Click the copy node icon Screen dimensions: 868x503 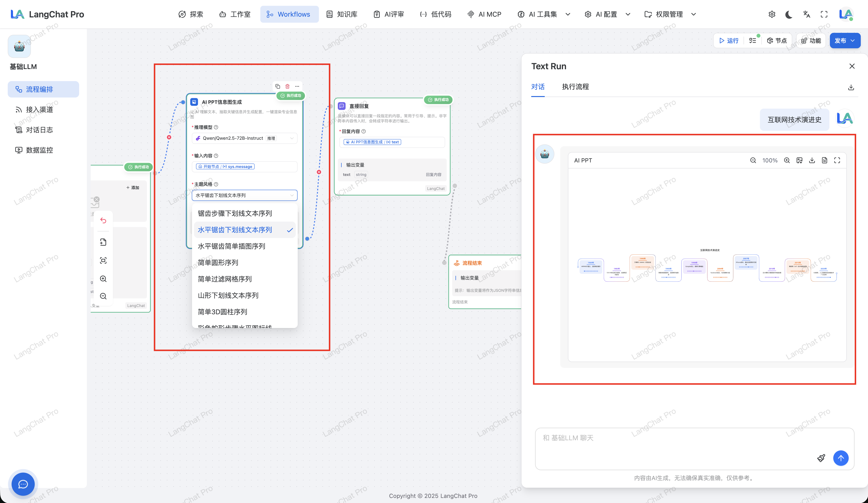pos(278,86)
